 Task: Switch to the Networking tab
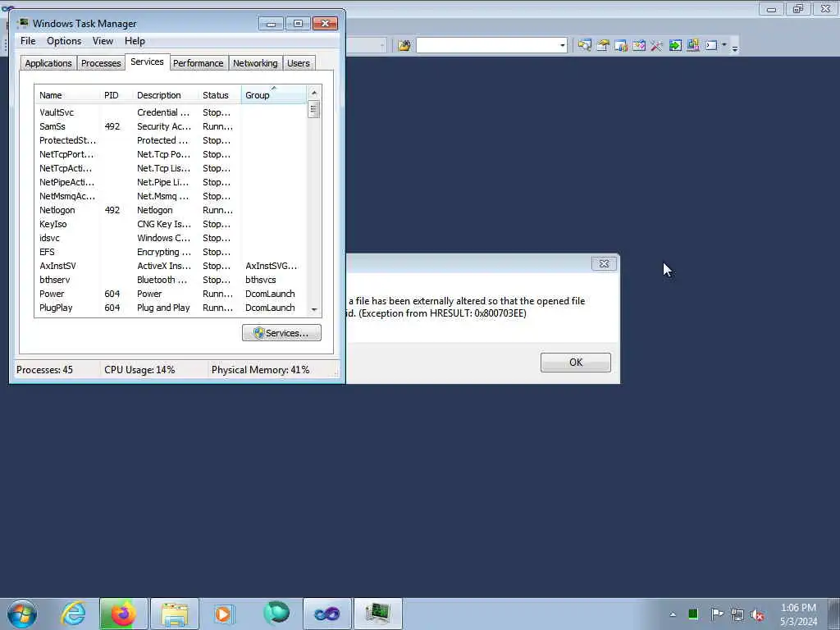[255, 63]
